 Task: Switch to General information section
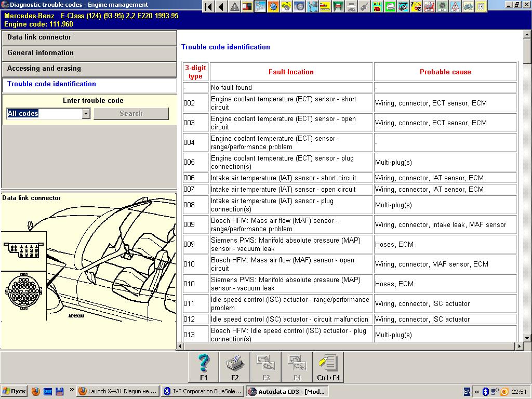[x=89, y=53]
